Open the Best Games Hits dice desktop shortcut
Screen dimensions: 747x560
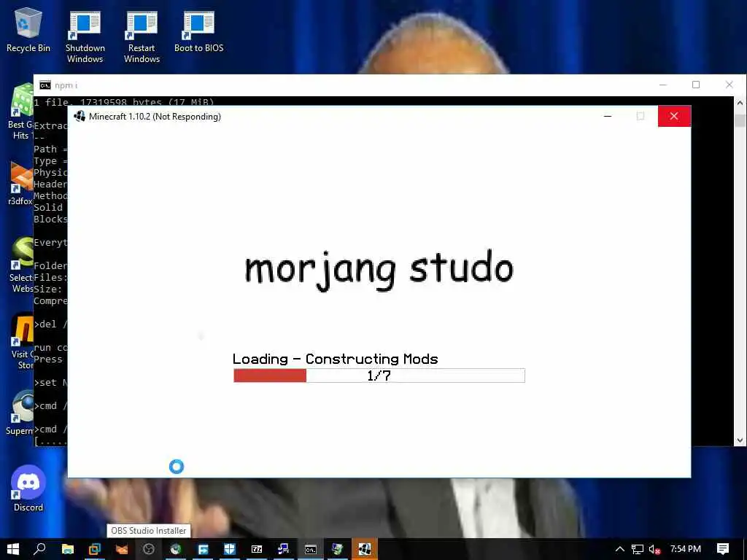tap(20, 112)
